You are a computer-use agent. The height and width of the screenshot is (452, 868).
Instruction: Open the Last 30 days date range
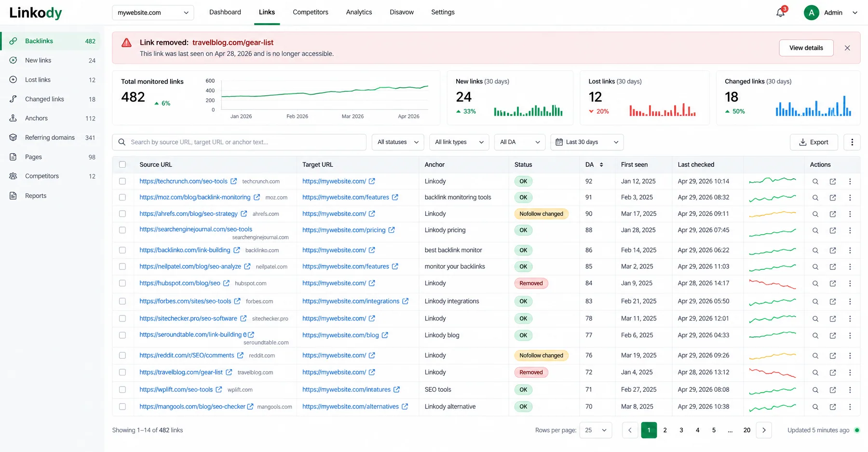pos(587,142)
